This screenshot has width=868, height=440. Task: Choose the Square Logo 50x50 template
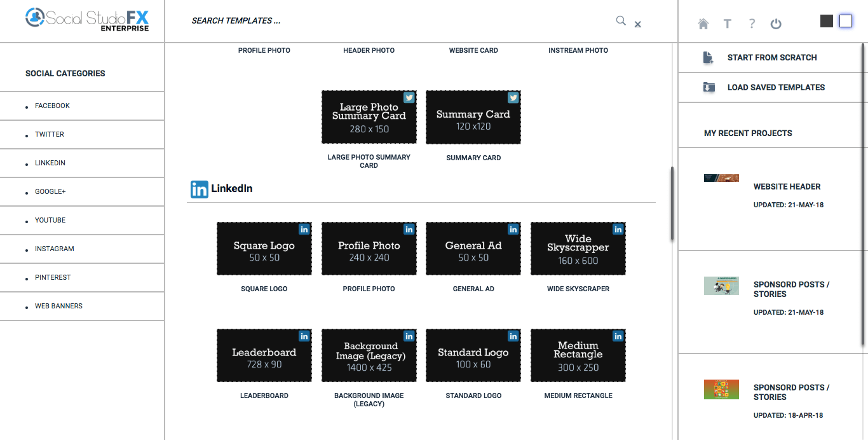tap(264, 249)
